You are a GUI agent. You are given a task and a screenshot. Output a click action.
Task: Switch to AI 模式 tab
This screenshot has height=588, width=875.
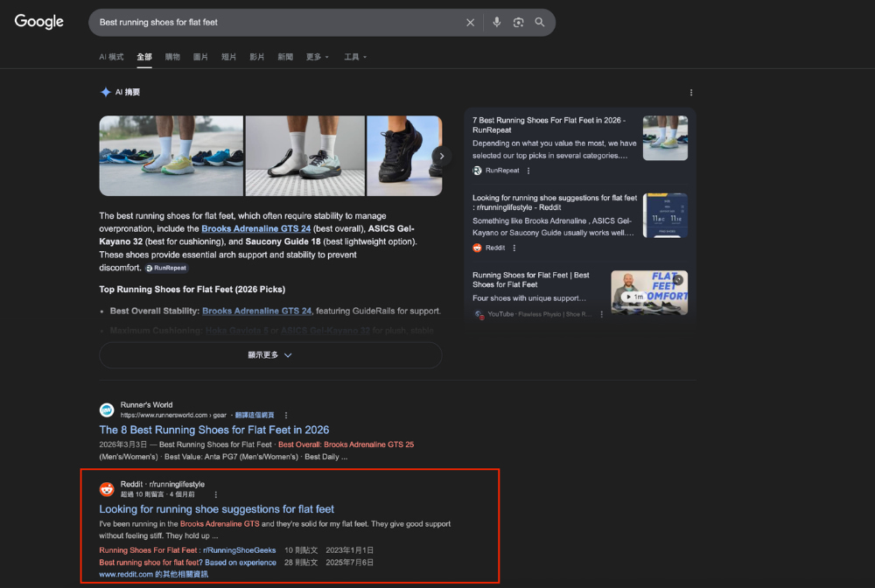point(111,57)
